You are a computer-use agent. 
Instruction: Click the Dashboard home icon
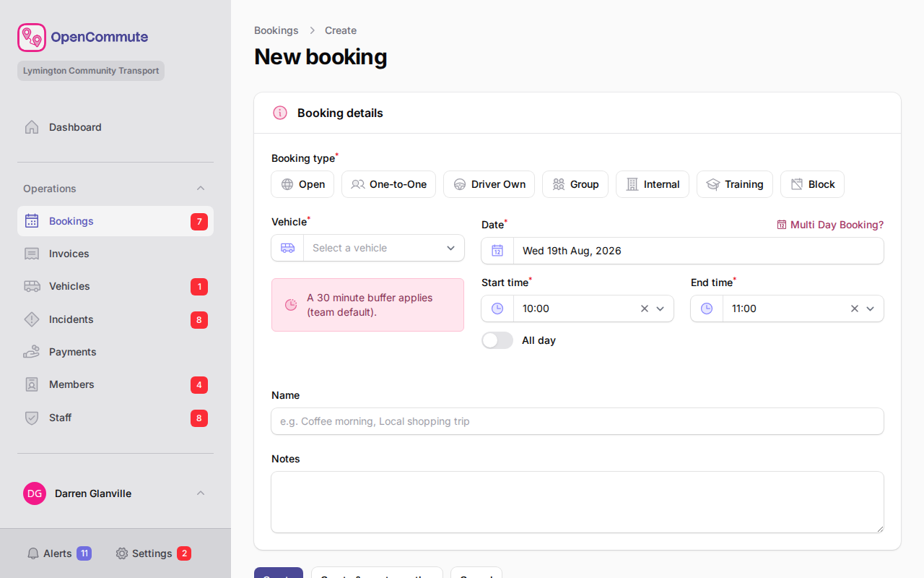pyautogui.click(x=32, y=127)
